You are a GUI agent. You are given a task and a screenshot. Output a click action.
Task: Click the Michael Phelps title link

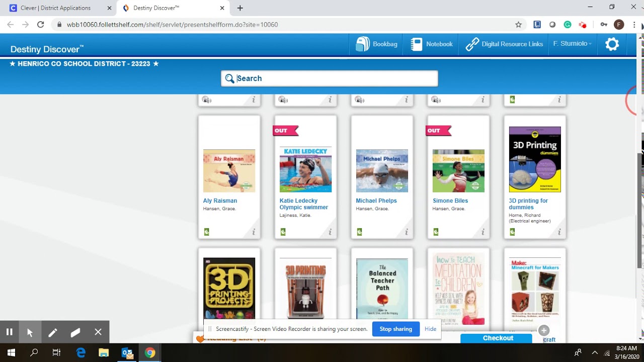(x=376, y=201)
